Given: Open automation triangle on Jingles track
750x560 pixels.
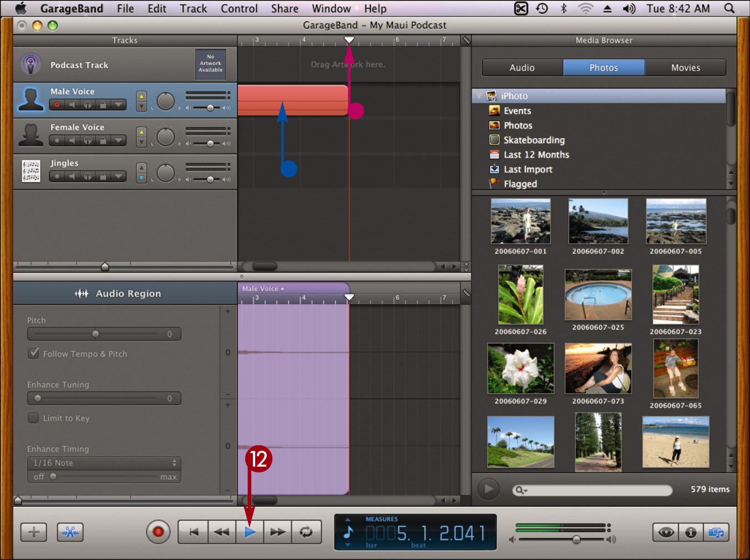Looking at the screenshot, I should tap(118, 177).
